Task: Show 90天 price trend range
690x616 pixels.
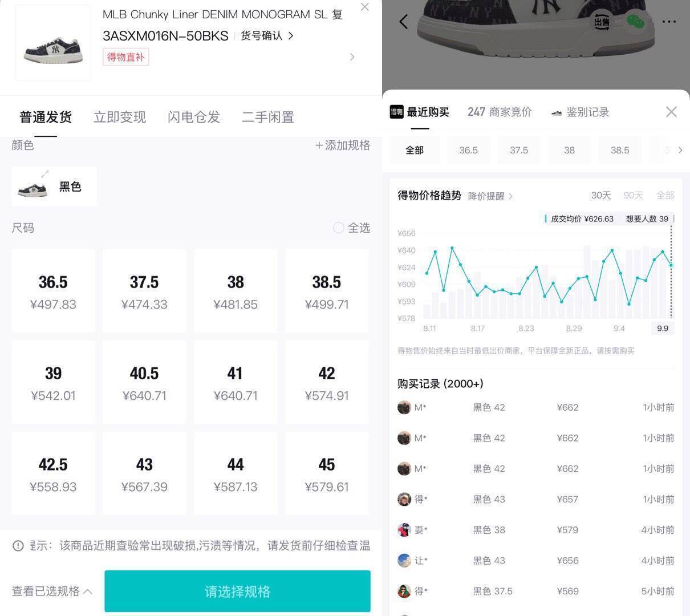Action: 633,196
